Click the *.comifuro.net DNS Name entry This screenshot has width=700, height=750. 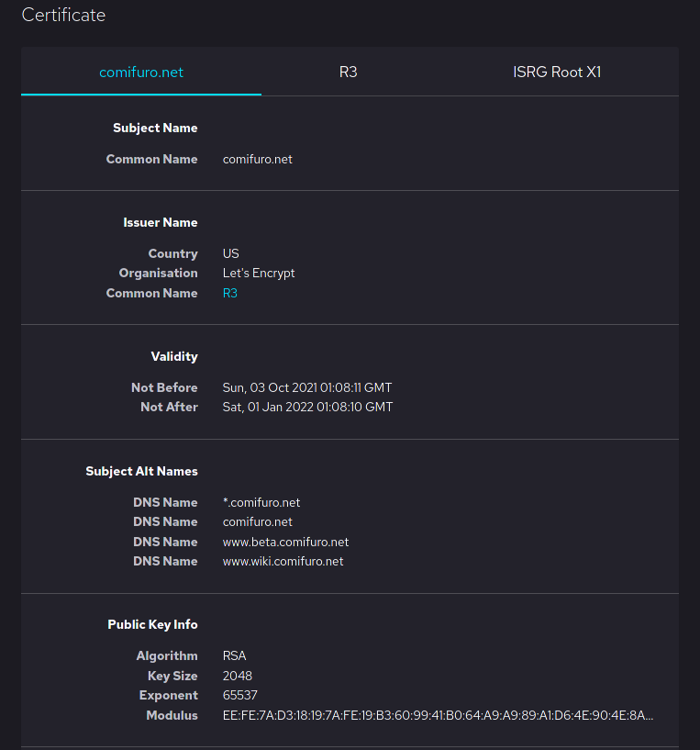coord(261,502)
